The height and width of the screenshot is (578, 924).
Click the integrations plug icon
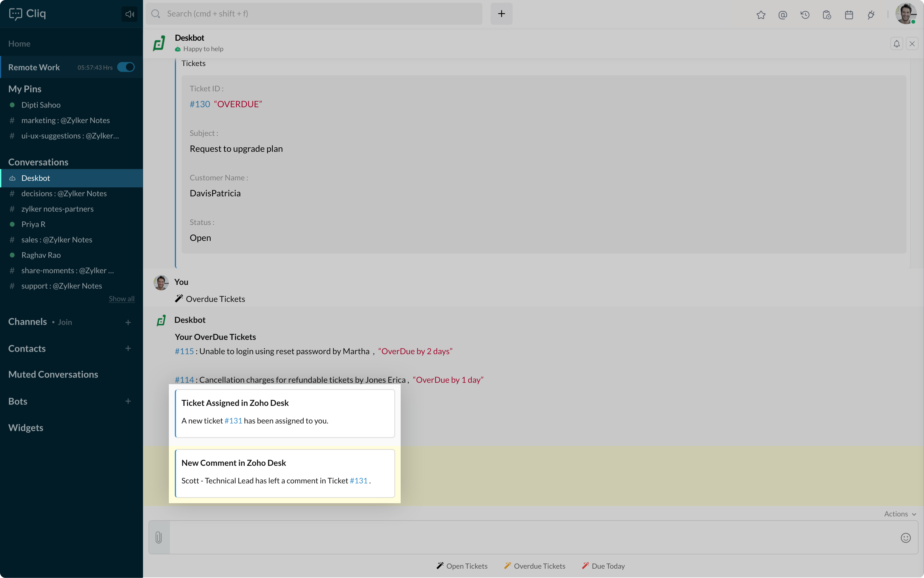click(871, 15)
